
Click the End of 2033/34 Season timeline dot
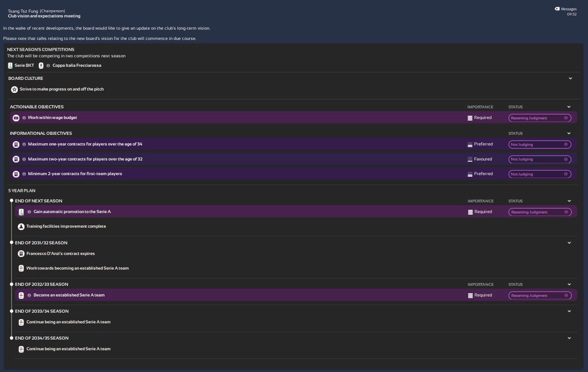tap(11, 311)
